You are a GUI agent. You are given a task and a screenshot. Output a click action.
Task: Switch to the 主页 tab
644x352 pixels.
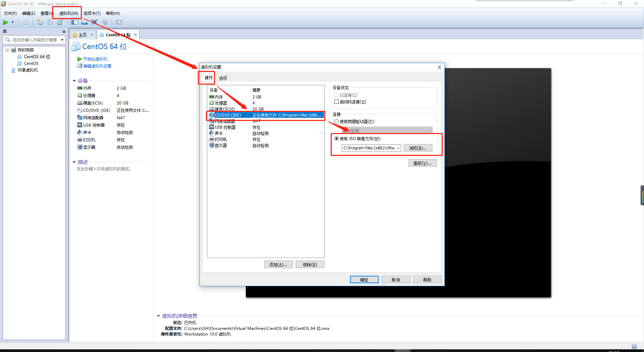pos(83,35)
